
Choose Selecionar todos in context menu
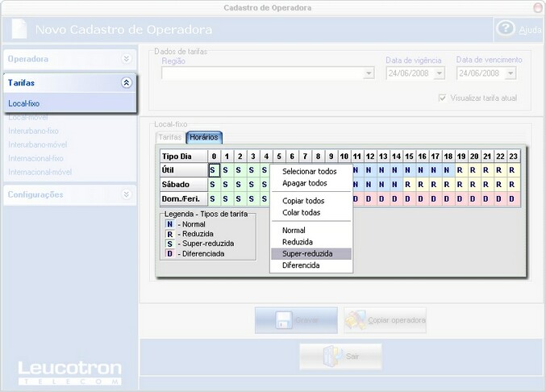coord(310,171)
